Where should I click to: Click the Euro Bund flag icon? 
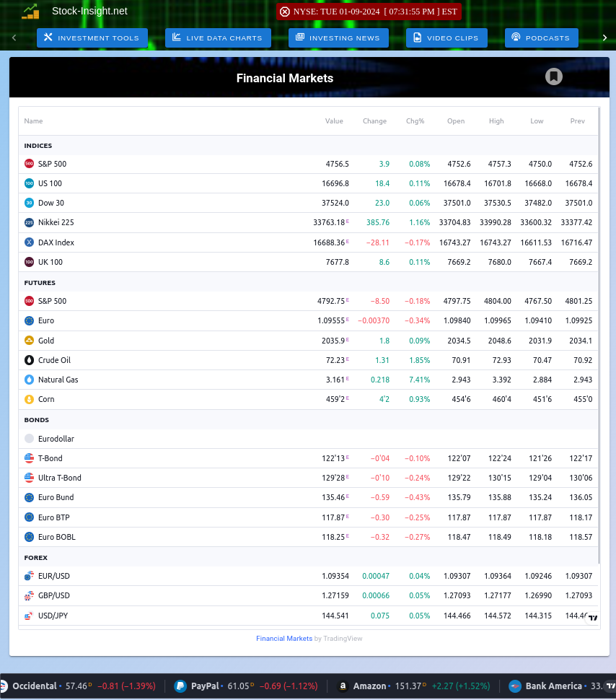click(29, 497)
